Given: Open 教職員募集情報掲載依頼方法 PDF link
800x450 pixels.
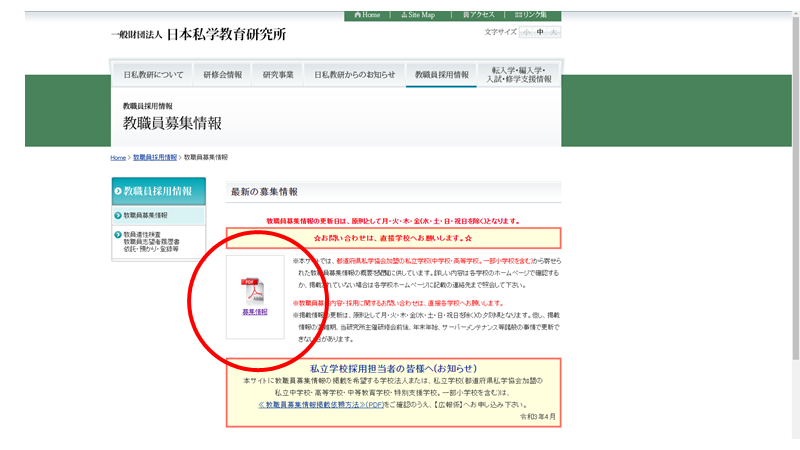Looking at the screenshot, I should point(321,405).
